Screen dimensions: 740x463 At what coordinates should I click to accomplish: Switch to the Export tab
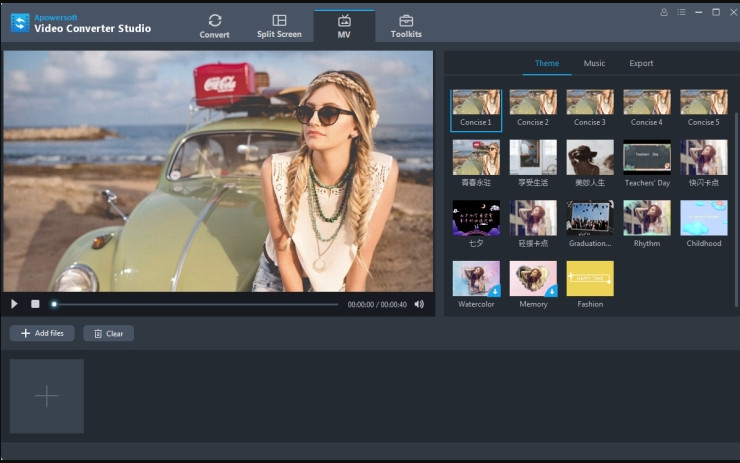click(x=641, y=63)
